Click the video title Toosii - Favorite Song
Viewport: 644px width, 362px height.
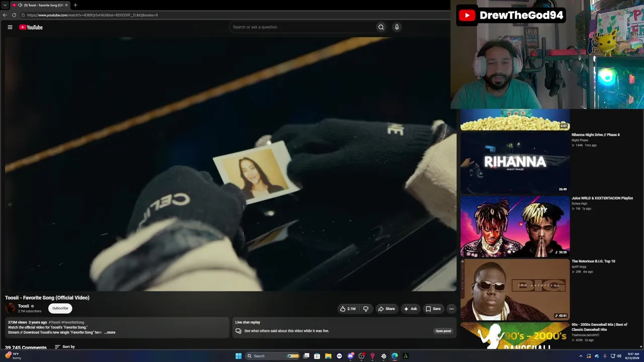(x=47, y=298)
